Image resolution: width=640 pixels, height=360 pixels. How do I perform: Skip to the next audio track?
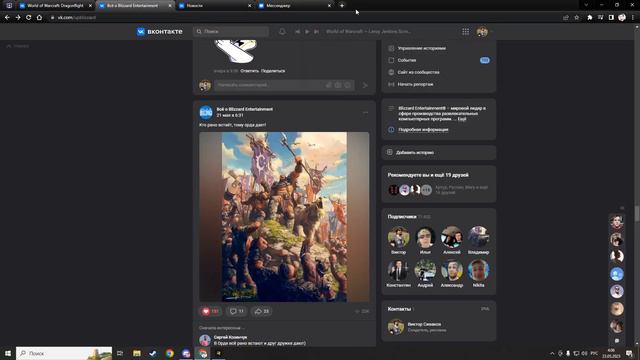pyautogui.click(x=316, y=31)
